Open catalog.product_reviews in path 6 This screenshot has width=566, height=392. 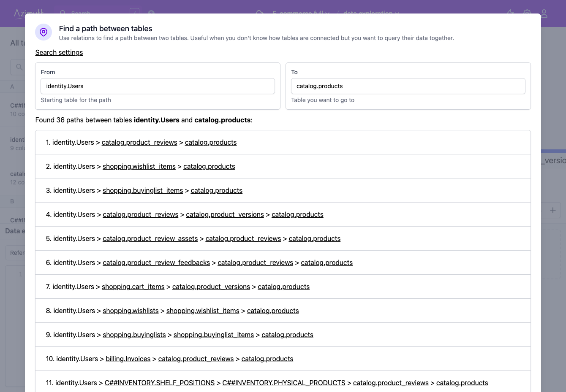tap(256, 262)
